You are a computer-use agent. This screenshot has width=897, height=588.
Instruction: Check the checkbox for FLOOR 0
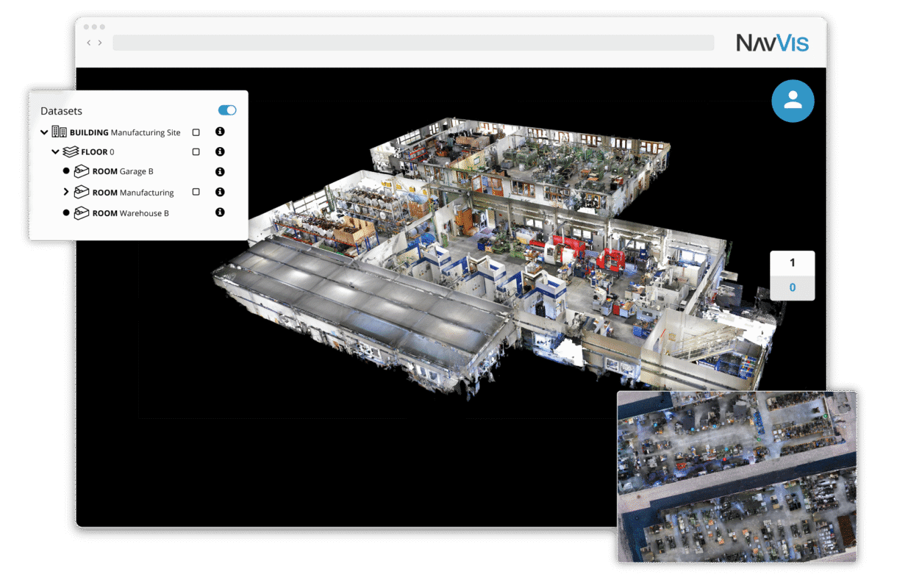pyautogui.click(x=195, y=151)
